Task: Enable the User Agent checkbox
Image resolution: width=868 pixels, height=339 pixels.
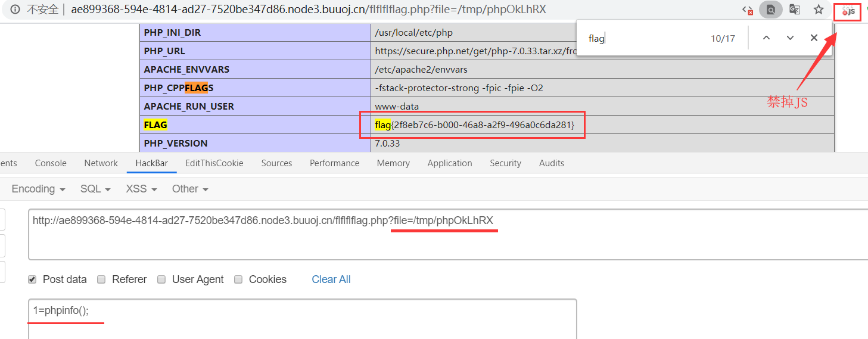Action: point(161,279)
